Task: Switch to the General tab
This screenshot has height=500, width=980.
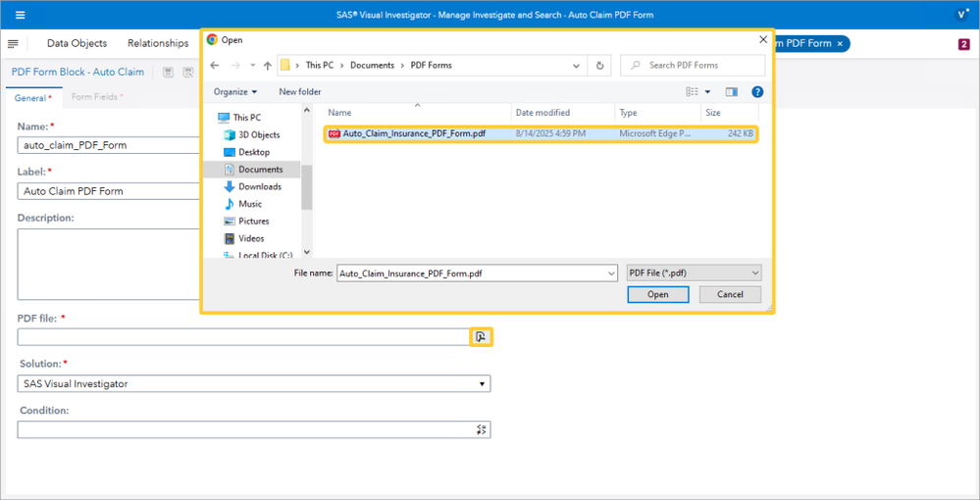Action: point(33,98)
